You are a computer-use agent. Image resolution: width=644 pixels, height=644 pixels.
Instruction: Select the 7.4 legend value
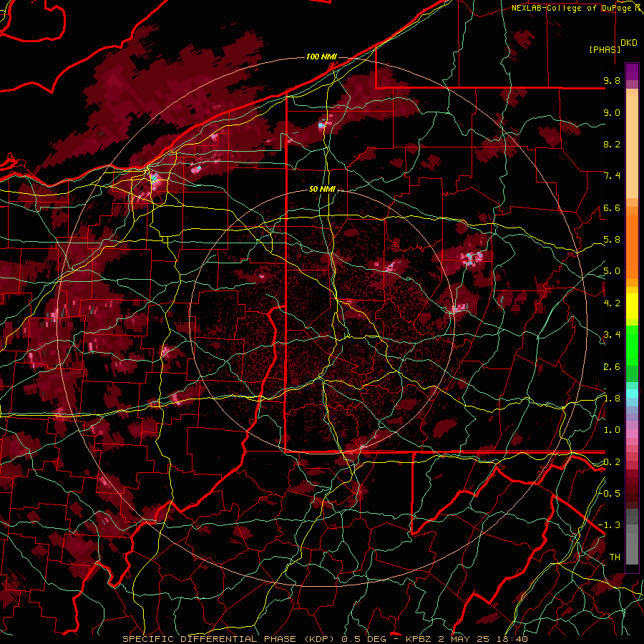(x=612, y=176)
